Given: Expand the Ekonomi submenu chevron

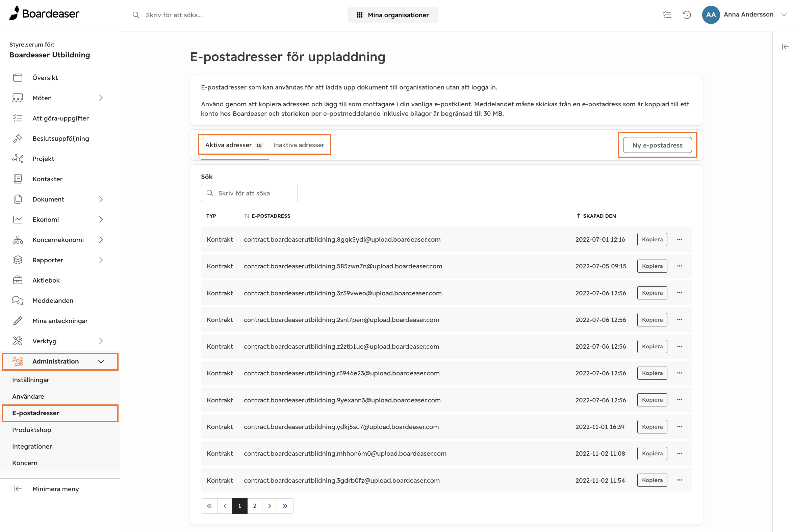Looking at the screenshot, I should [101, 219].
